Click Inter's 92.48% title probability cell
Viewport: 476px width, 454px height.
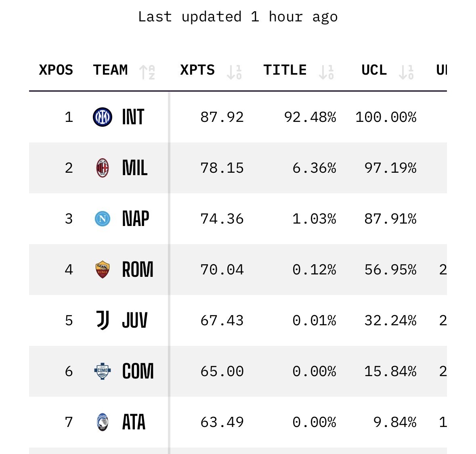[x=310, y=117]
